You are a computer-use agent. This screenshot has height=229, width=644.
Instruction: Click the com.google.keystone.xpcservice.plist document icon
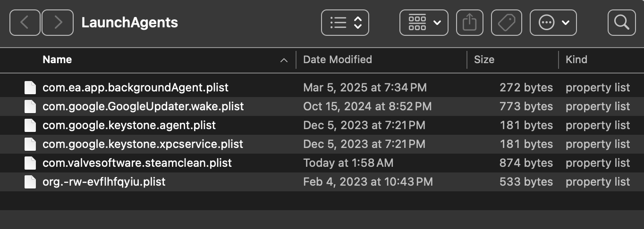tap(30, 144)
